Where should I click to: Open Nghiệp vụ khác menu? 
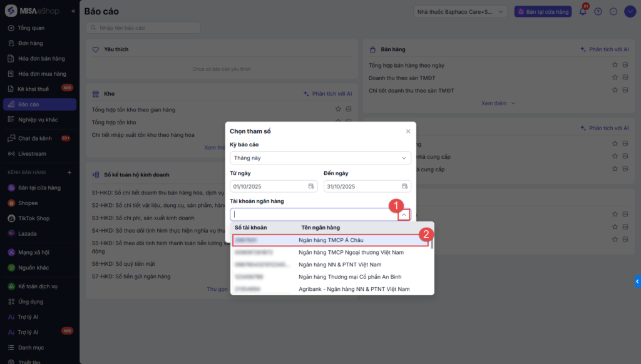[39, 119]
